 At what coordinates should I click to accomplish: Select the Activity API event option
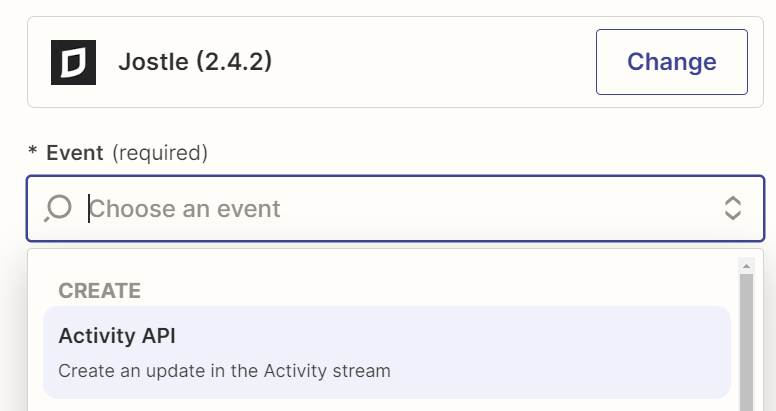pyautogui.click(x=387, y=353)
